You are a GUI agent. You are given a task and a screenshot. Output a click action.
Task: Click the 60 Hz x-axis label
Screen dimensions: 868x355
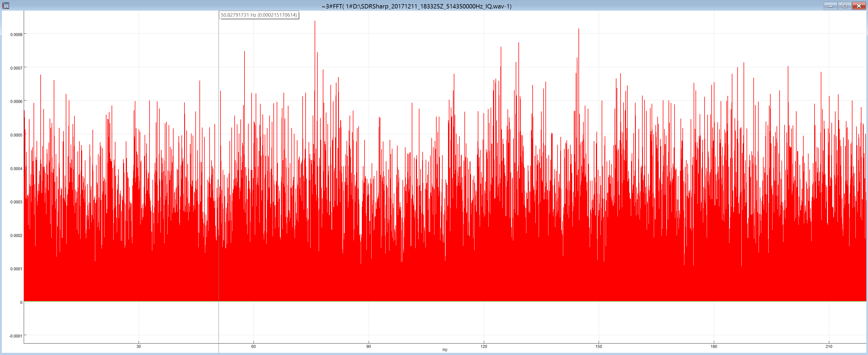pyautogui.click(x=253, y=346)
